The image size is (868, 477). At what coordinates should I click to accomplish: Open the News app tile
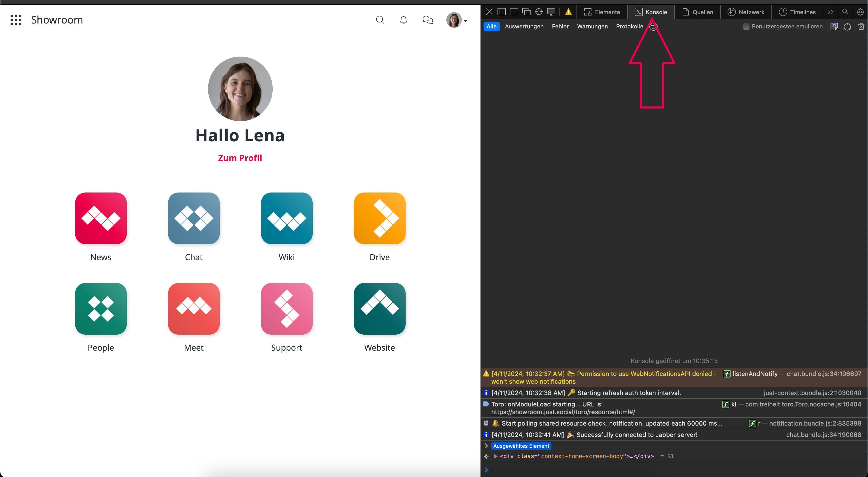[101, 218]
